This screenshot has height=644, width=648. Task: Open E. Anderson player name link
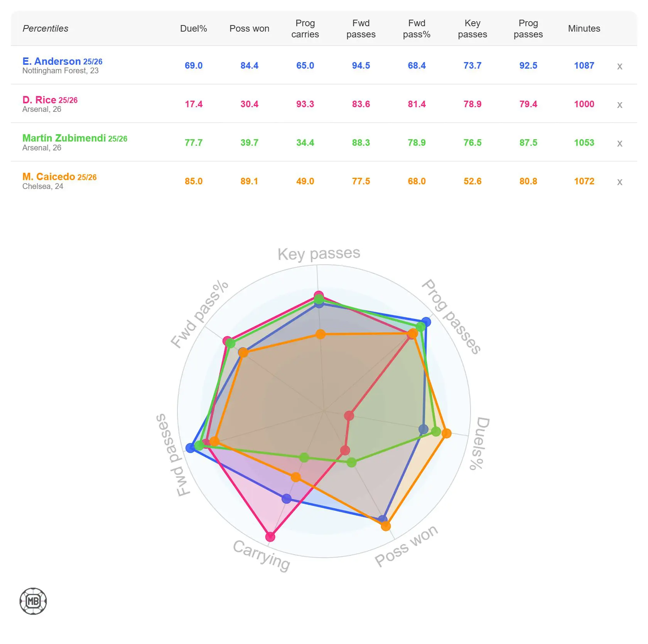[51, 61]
